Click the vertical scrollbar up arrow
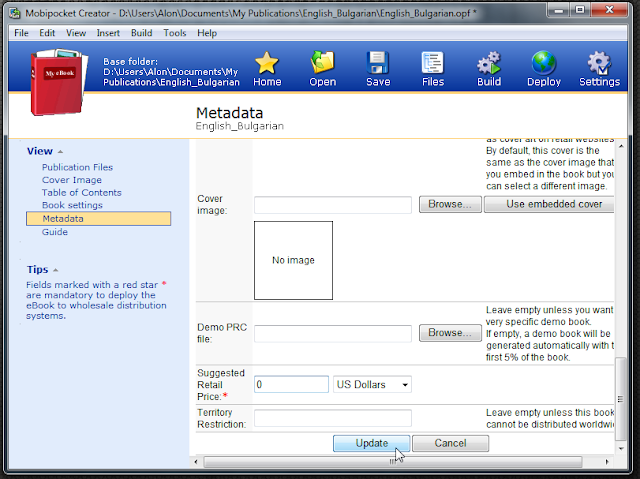Image resolution: width=640 pixels, height=479 pixels. [621, 146]
